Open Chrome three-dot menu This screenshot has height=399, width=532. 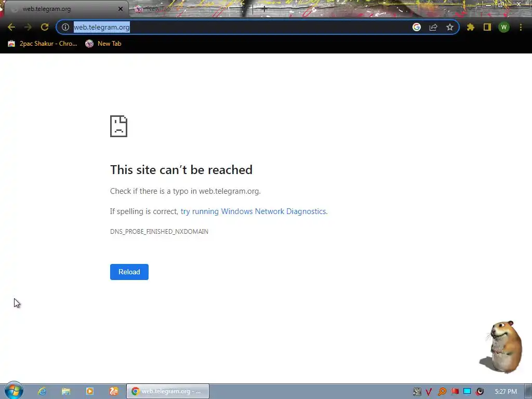(x=521, y=27)
